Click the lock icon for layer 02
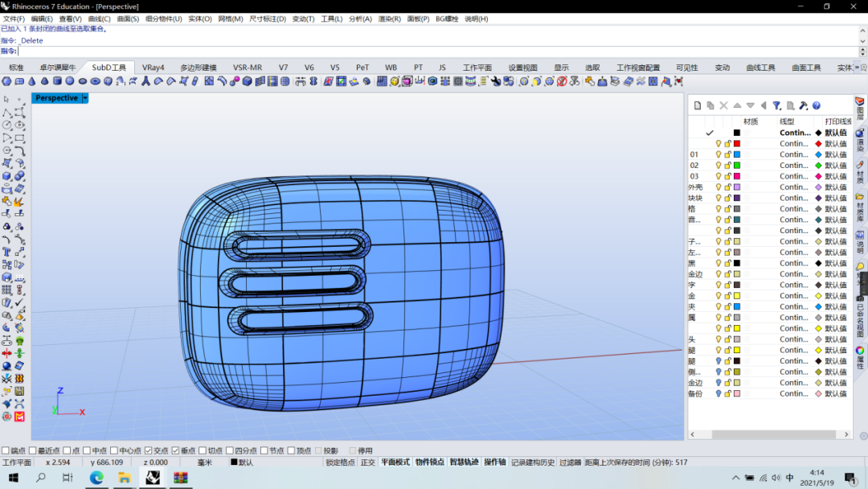 [727, 165]
